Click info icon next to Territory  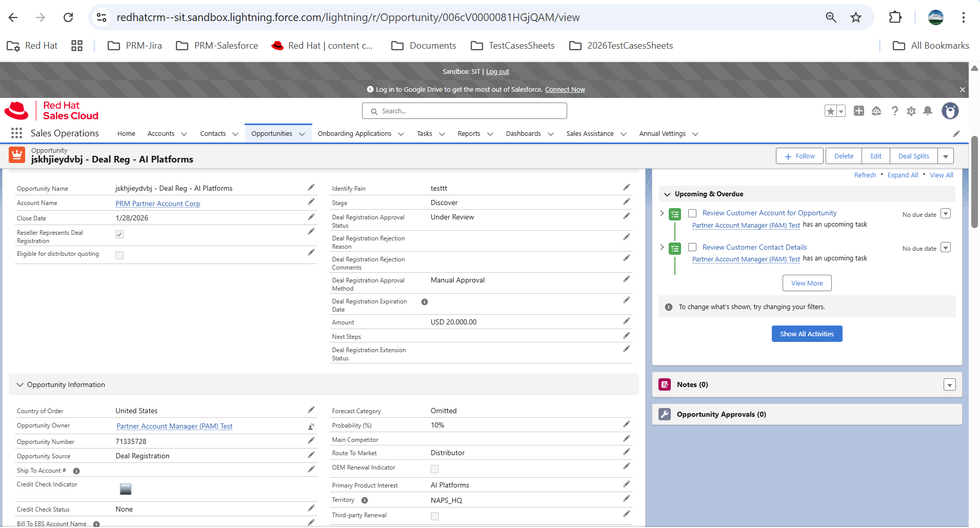click(365, 500)
